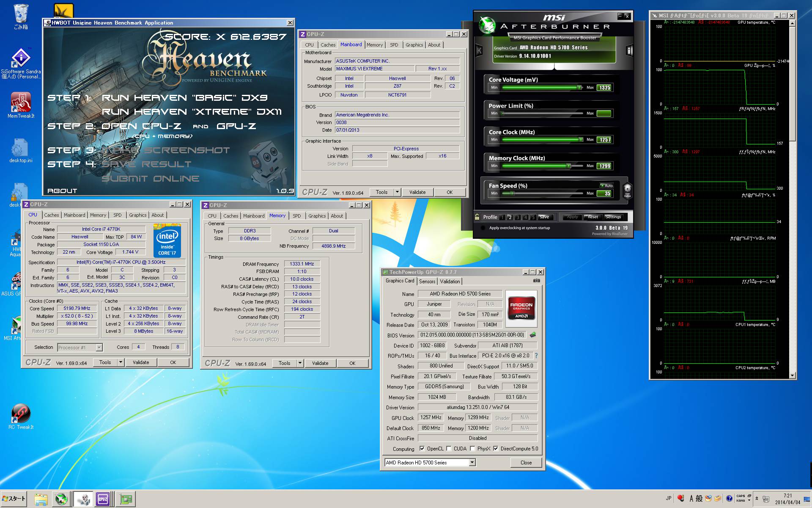Click the Radeon Graphics logo in GPU-Z

click(521, 309)
